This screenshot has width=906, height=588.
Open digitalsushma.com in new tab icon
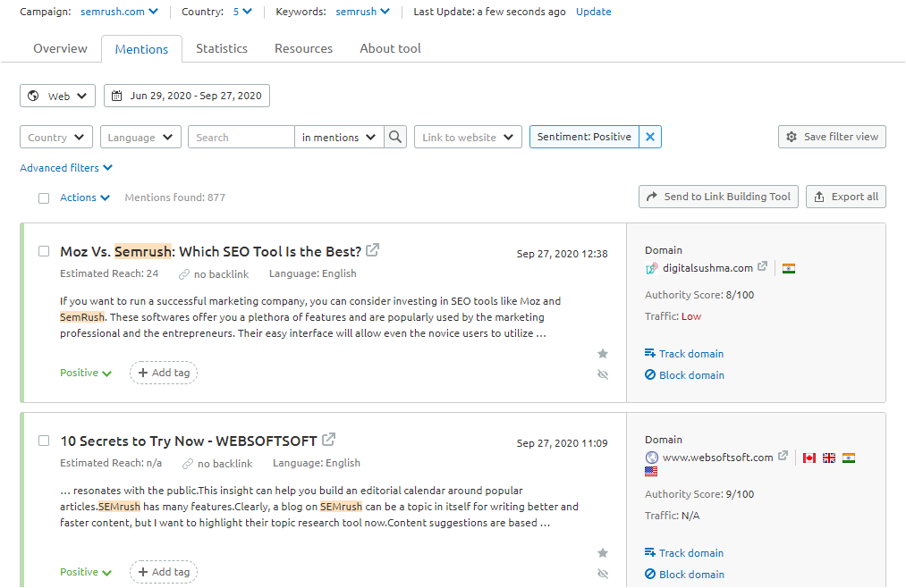pyautogui.click(x=763, y=266)
